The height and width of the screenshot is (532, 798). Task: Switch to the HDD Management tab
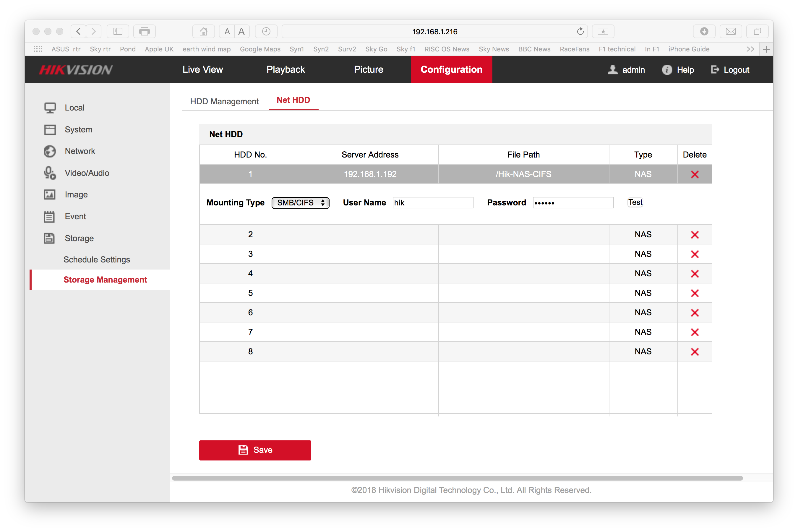[224, 101]
